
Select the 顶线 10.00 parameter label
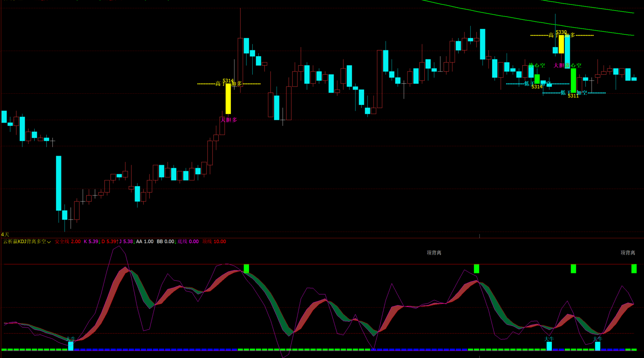(214, 242)
